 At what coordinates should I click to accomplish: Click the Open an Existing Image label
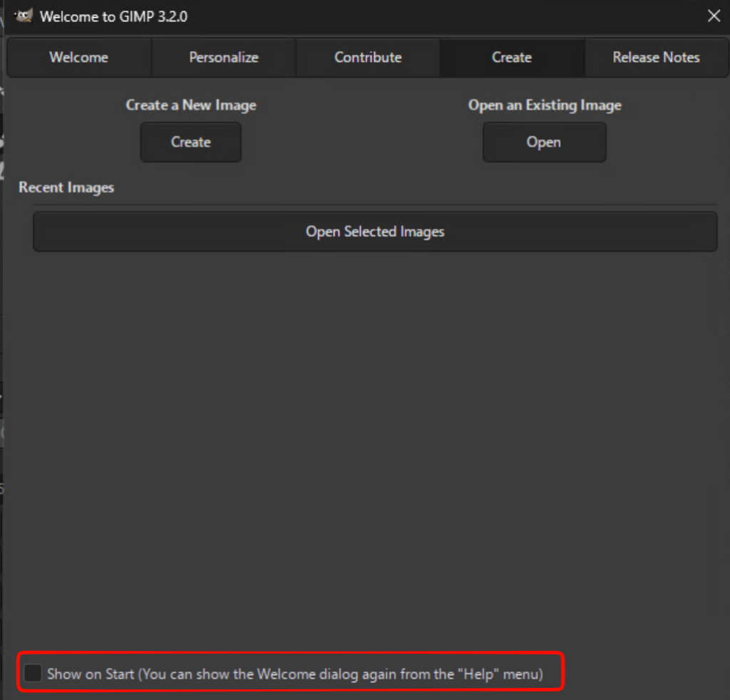(545, 105)
